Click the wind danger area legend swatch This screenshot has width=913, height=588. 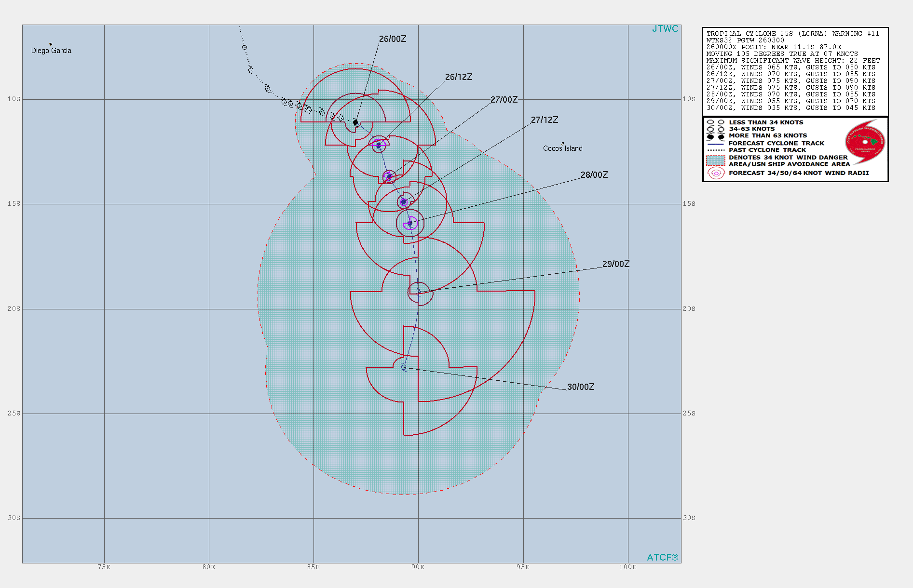[716, 160]
